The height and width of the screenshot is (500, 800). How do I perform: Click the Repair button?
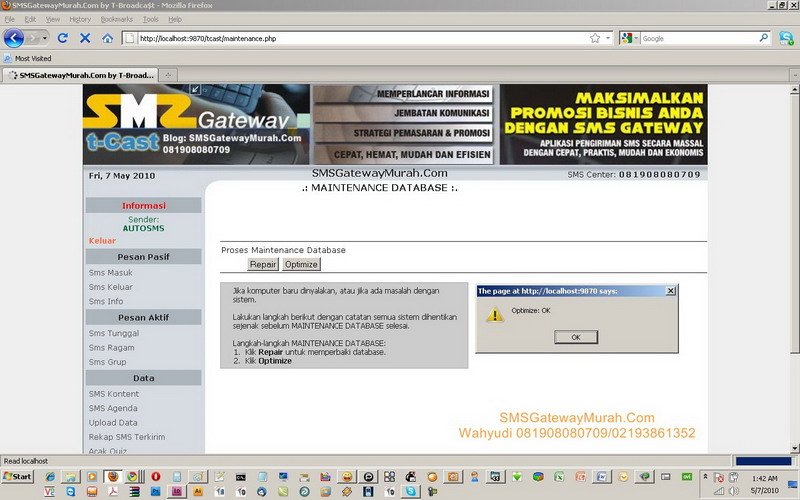pyautogui.click(x=263, y=264)
